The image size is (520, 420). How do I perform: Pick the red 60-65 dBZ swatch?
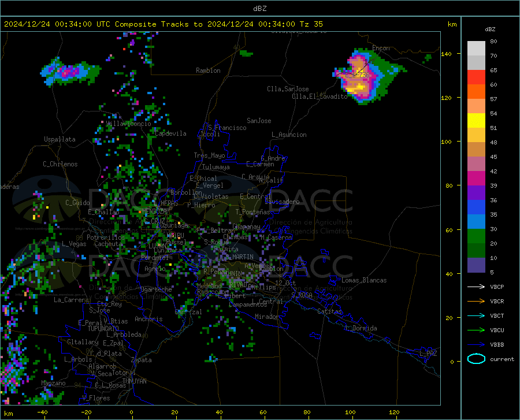(476, 77)
